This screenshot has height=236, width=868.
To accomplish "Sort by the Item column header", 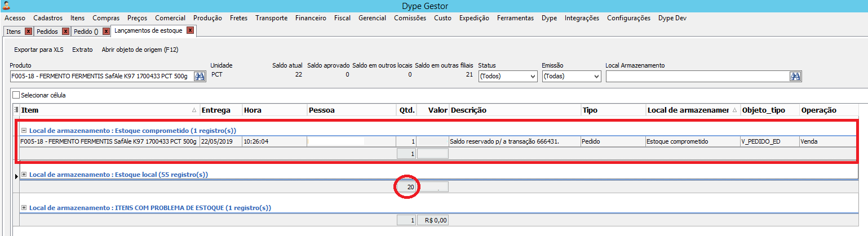I will pyautogui.click(x=109, y=110).
